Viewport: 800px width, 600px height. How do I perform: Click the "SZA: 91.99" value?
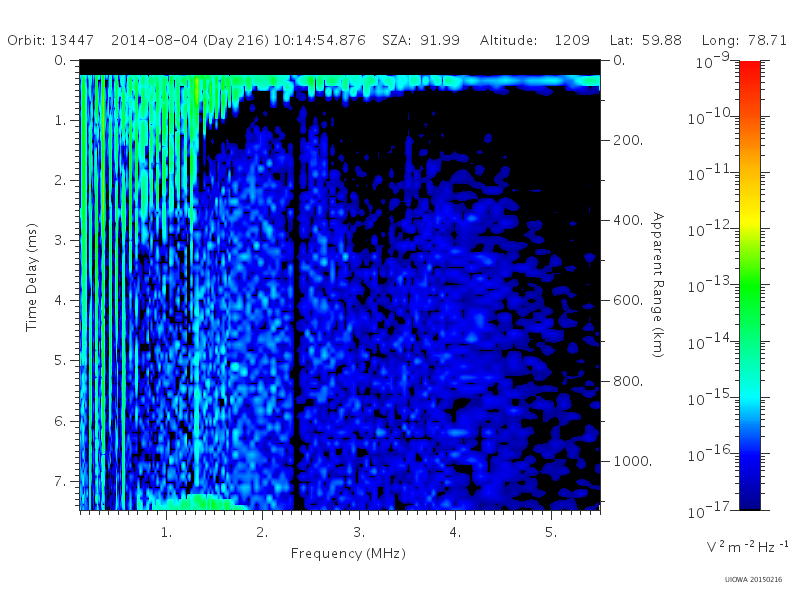click(x=421, y=40)
